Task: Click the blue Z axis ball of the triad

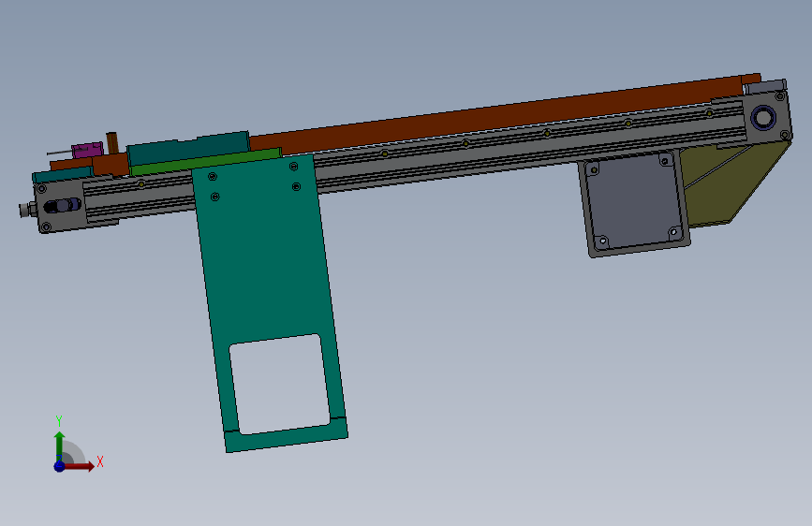Action: pos(60,466)
